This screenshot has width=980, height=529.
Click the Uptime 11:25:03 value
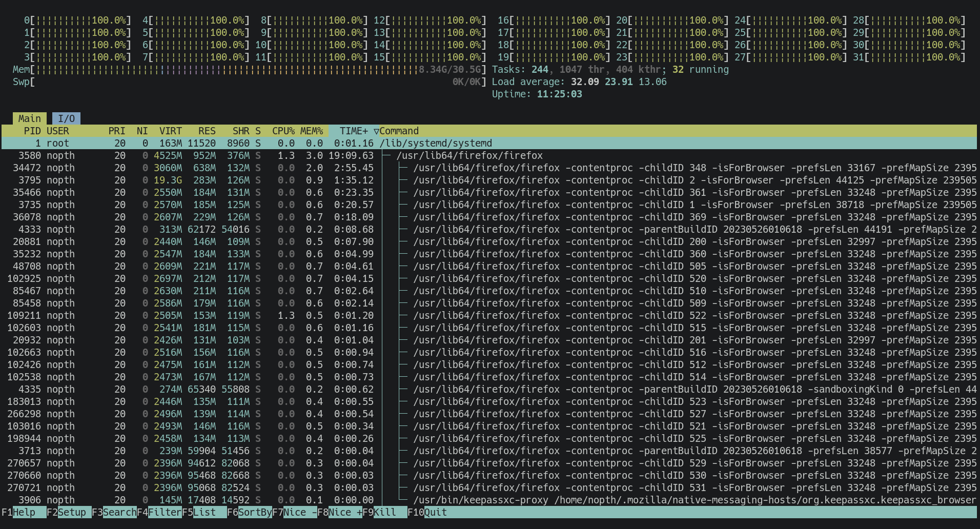(559, 94)
